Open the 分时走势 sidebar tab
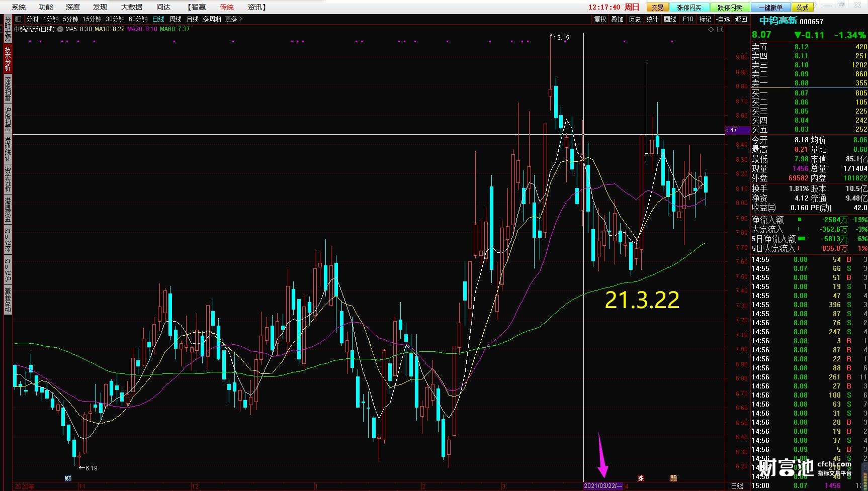 pos(8,30)
